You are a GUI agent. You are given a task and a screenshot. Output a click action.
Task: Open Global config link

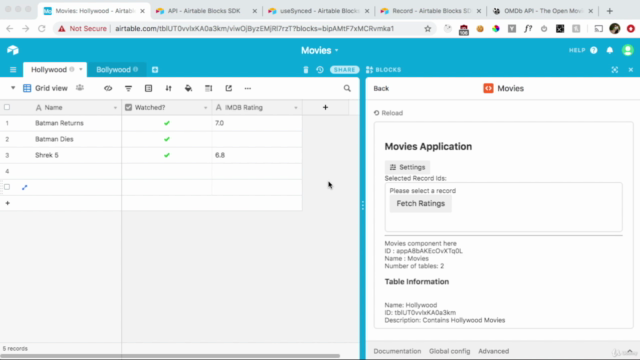tap(449, 351)
